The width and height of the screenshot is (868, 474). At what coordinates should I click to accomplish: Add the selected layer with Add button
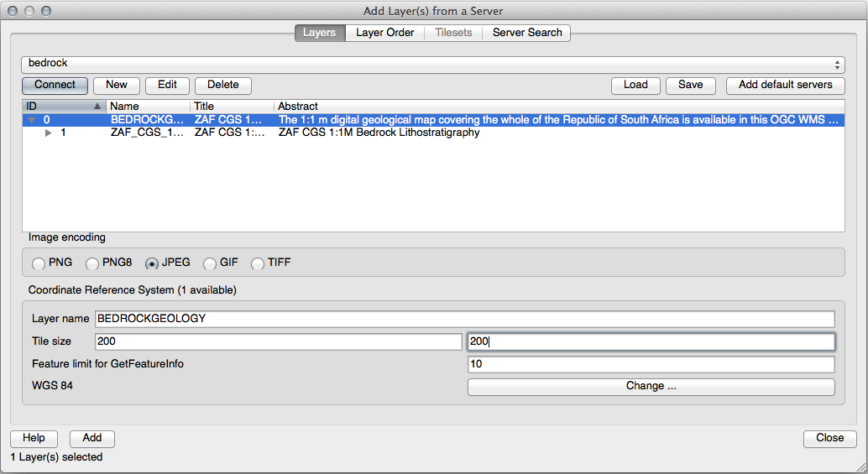[92, 438]
